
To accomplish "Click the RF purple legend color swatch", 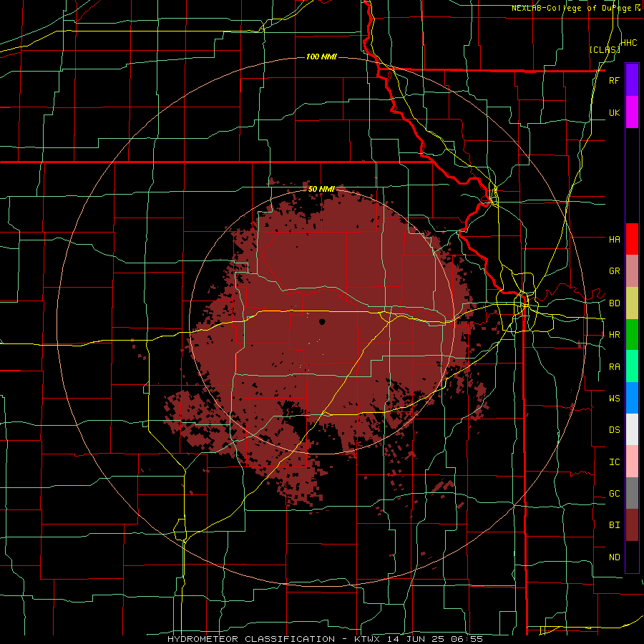I will click(632, 80).
